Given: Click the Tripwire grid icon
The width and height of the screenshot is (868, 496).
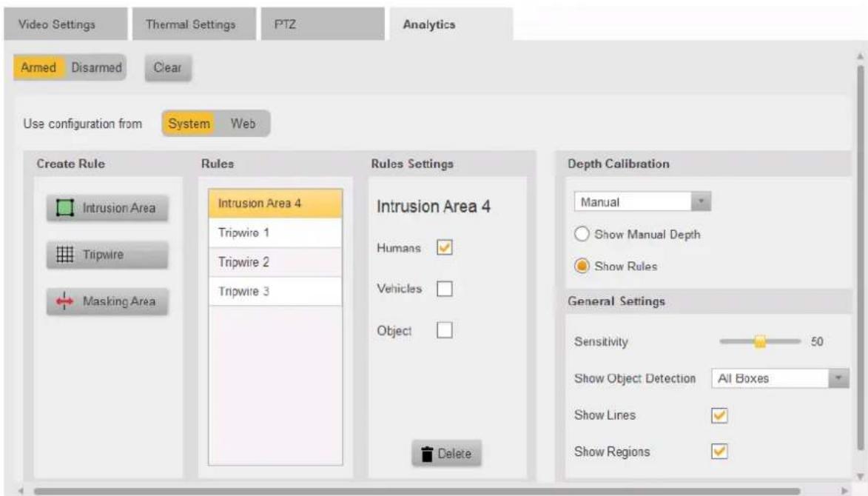Looking at the screenshot, I should [65, 255].
